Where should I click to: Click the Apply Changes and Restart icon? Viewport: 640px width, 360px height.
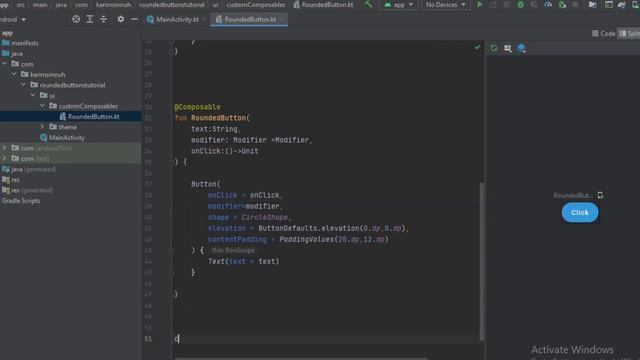(493, 4)
